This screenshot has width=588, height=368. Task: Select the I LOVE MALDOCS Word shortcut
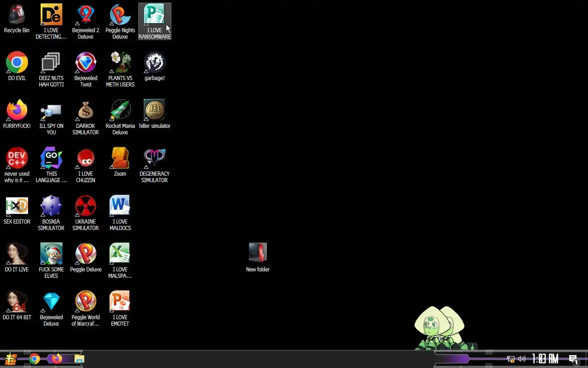pyautogui.click(x=120, y=213)
